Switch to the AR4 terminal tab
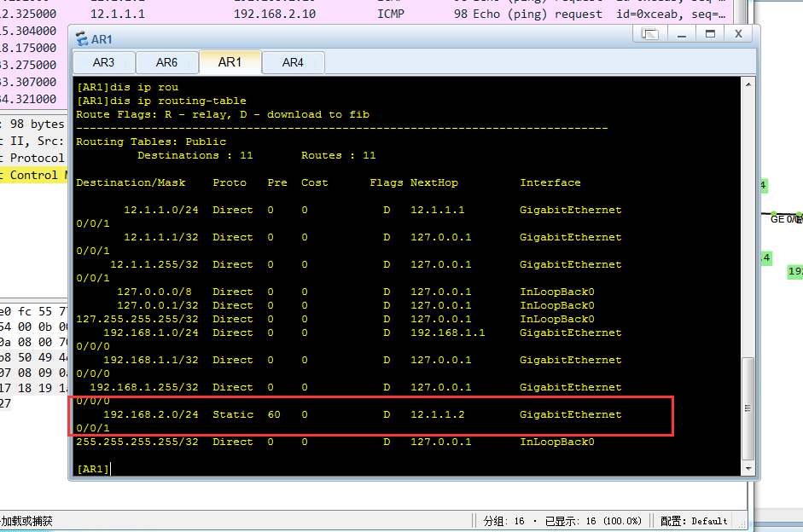Viewport: 803px width, 532px height. [x=293, y=62]
